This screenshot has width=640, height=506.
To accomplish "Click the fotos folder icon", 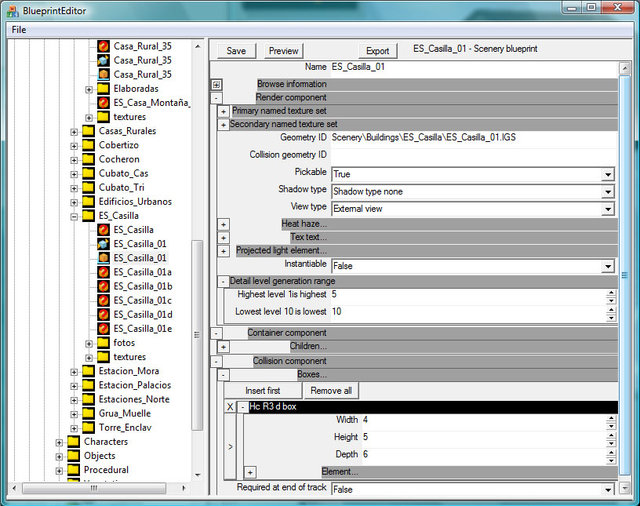I will [x=103, y=343].
